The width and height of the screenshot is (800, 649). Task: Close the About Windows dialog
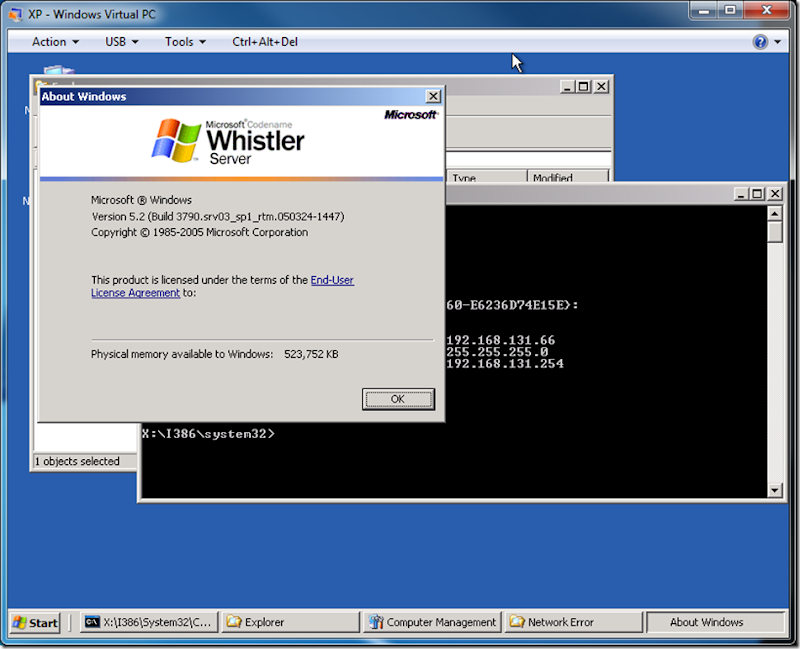[x=433, y=96]
